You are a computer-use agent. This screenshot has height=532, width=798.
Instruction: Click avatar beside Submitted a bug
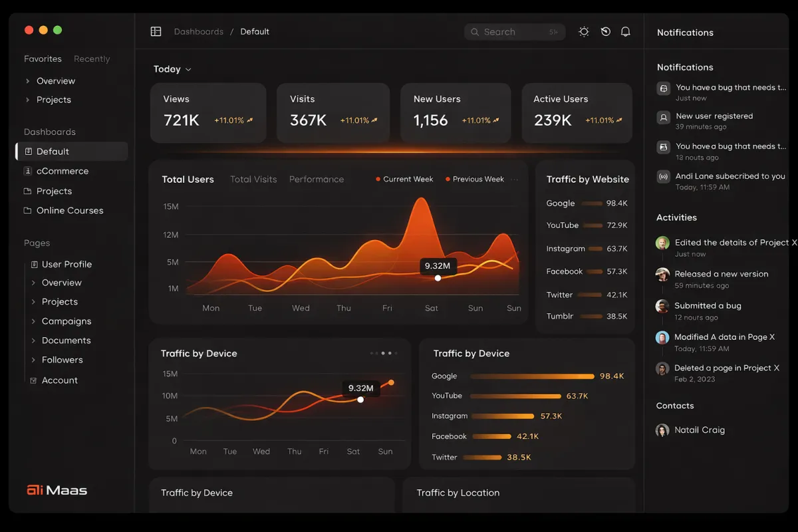(x=662, y=307)
